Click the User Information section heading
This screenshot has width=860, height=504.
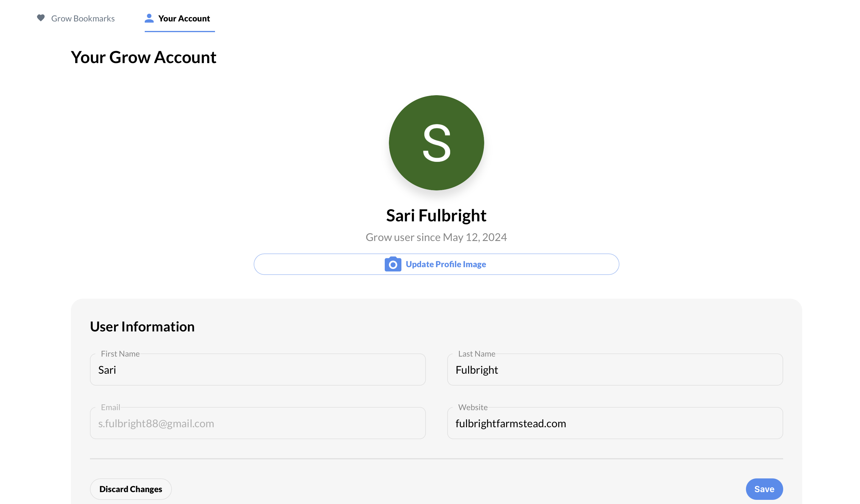pos(142,326)
